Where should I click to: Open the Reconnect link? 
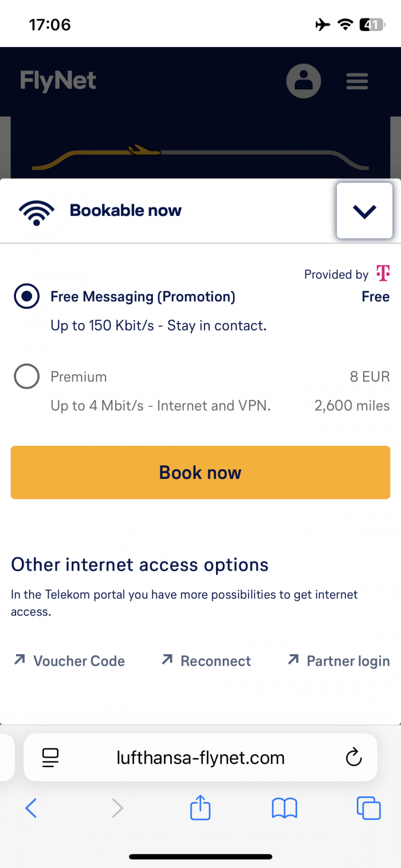click(206, 661)
